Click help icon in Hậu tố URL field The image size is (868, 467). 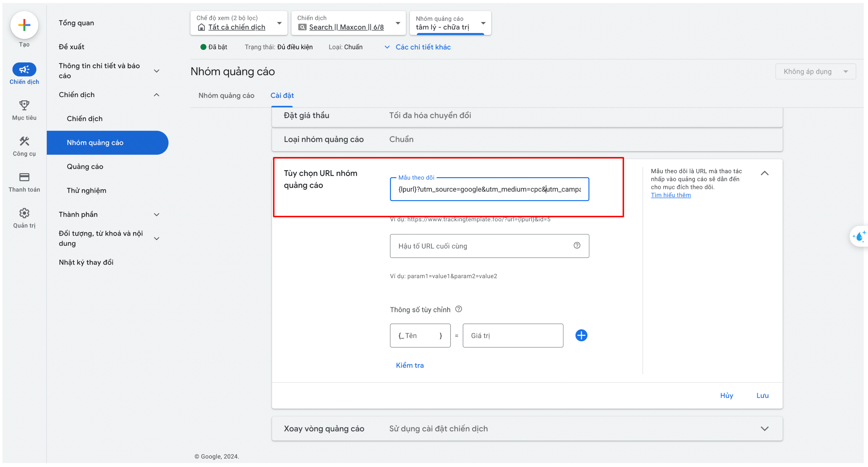pyautogui.click(x=577, y=245)
